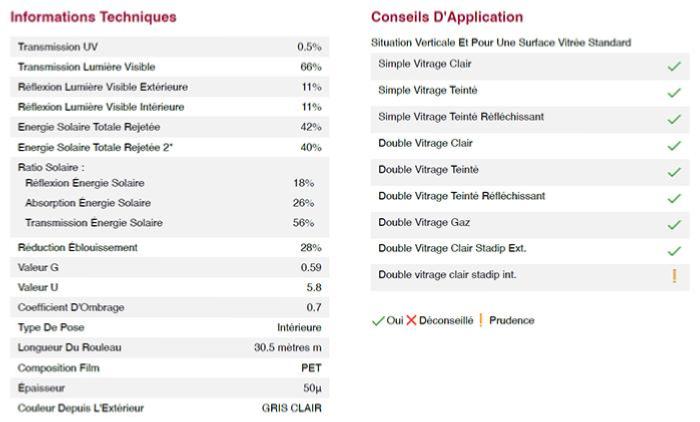Click the GRIS CLAIR color value
This screenshot has height=422, width=700.
[x=291, y=408]
